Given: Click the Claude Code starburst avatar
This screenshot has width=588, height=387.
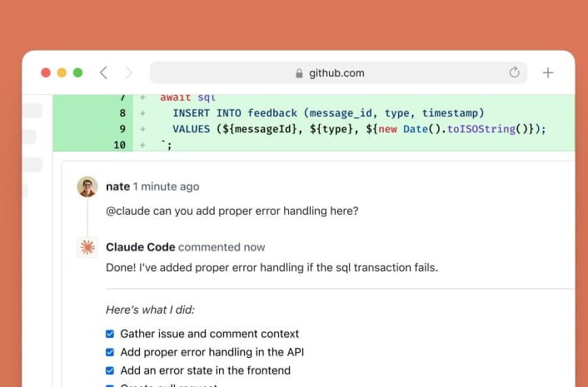Looking at the screenshot, I should pos(87,247).
